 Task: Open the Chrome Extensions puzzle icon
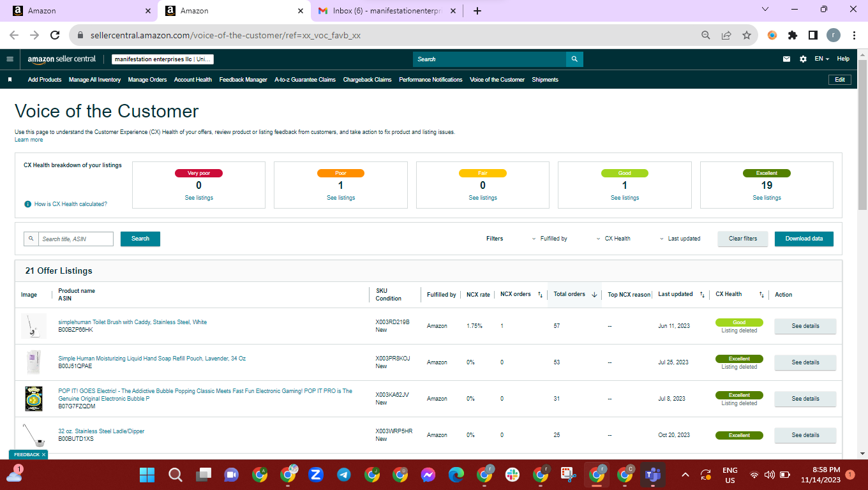[x=793, y=35]
